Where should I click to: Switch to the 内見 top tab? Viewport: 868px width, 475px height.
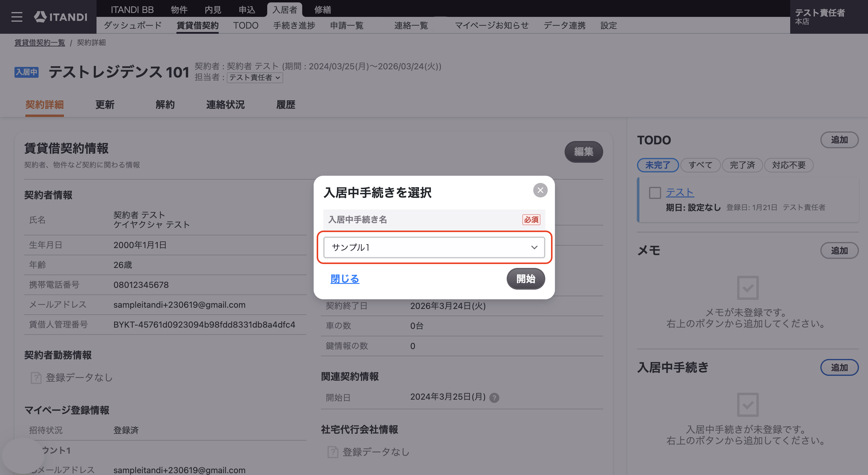point(213,9)
